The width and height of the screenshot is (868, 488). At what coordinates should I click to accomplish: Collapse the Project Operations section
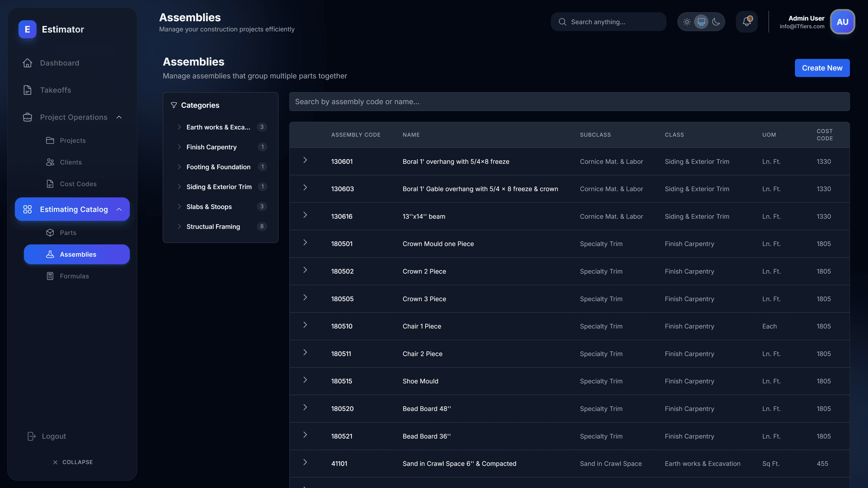coord(119,117)
